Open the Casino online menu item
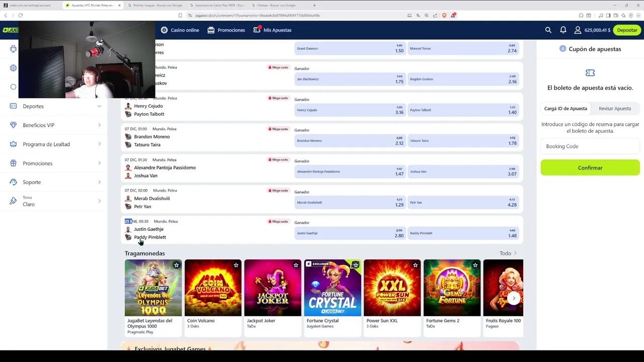The width and height of the screenshot is (644, 362). pos(180,30)
